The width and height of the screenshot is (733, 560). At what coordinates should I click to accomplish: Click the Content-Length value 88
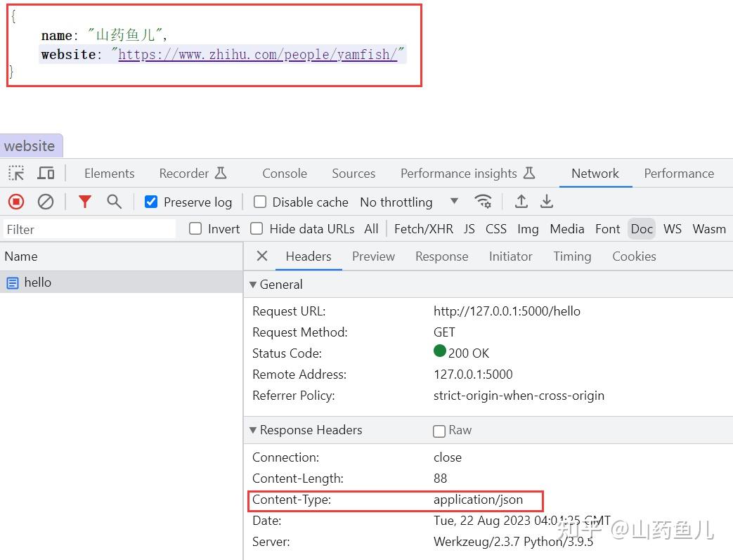click(x=441, y=478)
